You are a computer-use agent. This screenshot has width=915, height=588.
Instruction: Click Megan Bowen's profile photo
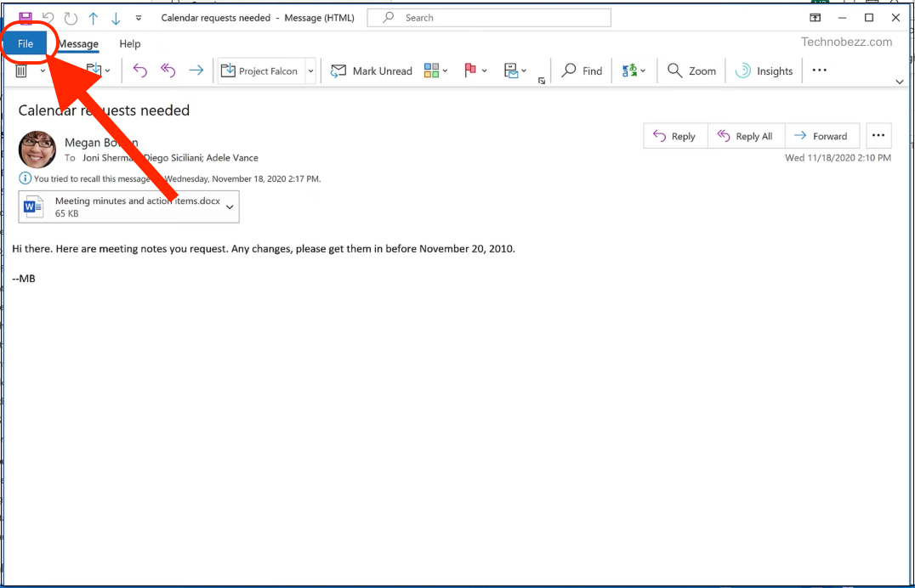[x=37, y=150]
